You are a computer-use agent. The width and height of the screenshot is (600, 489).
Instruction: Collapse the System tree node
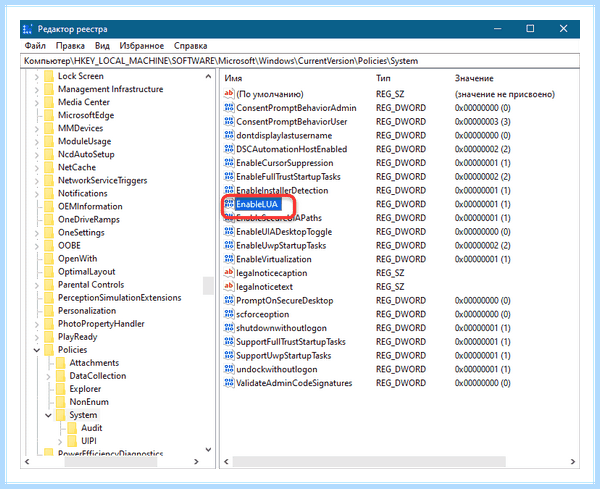(48, 415)
